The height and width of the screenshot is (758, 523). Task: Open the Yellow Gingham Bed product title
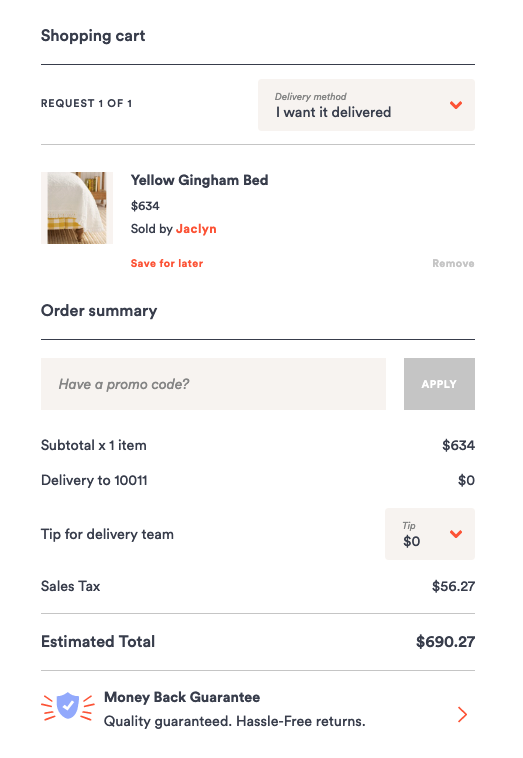point(199,180)
